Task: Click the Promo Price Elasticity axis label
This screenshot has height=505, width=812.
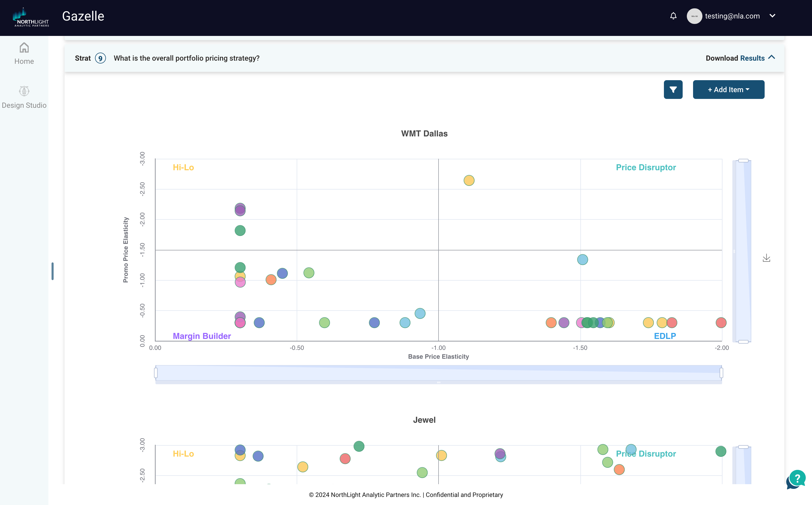Action: (125, 250)
